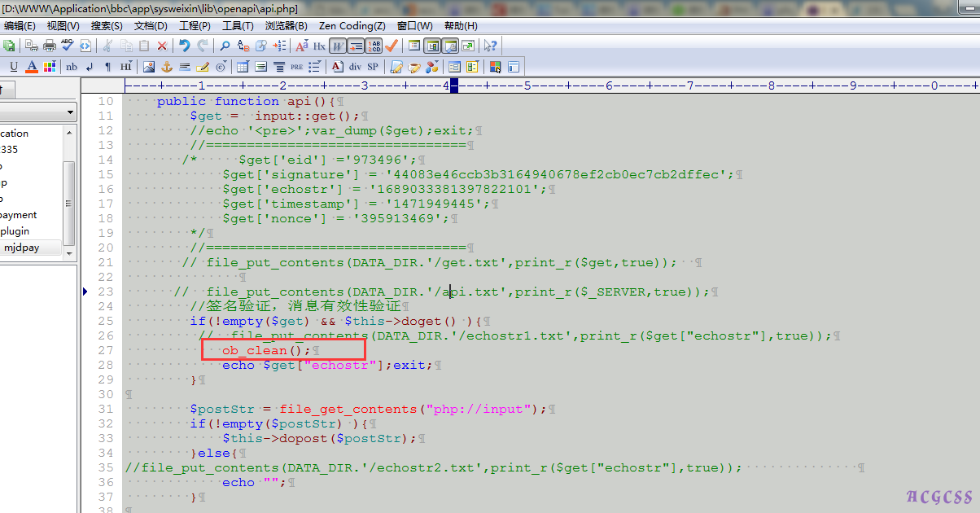Toggle the auto indent button
Viewport: 980px width, 513px height.
356,46
